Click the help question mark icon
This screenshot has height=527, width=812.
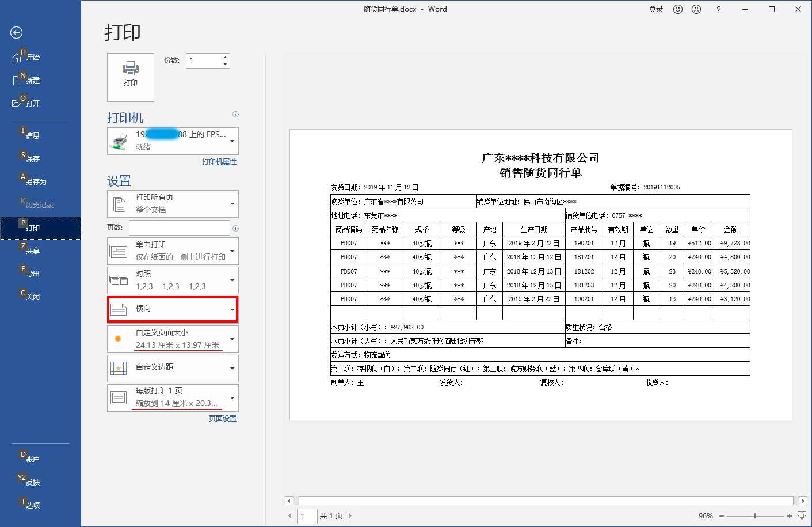[718, 9]
